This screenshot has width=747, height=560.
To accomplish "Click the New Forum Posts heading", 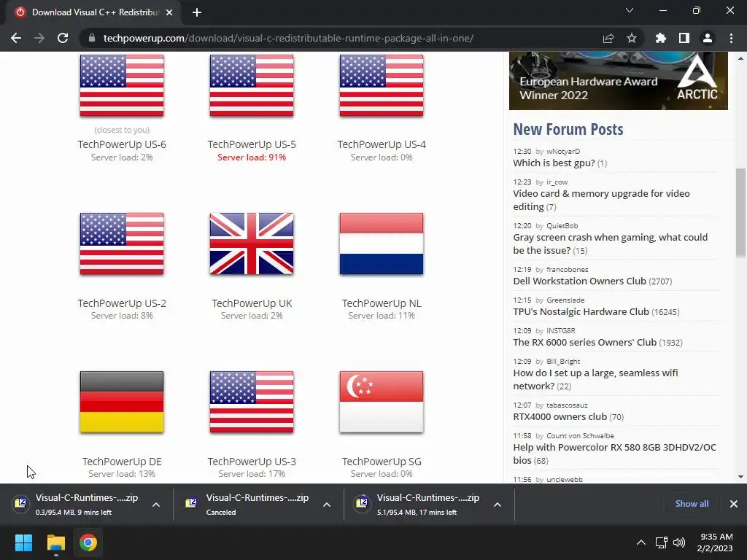I will tap(568, 129).
